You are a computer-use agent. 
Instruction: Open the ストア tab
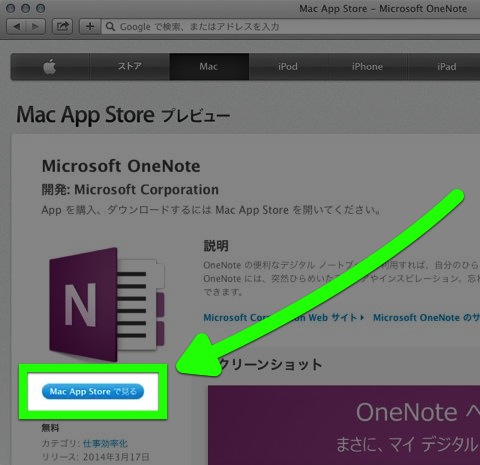(x=130, y=67)
